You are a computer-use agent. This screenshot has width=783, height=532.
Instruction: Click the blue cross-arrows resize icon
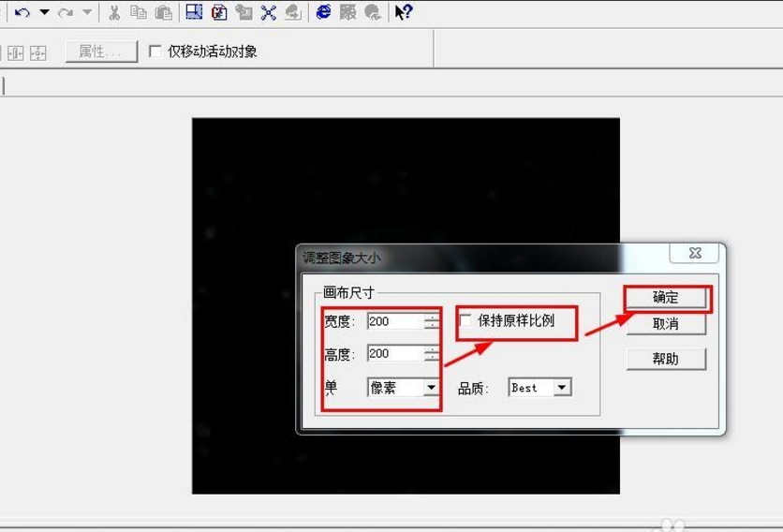pos(269,12)
